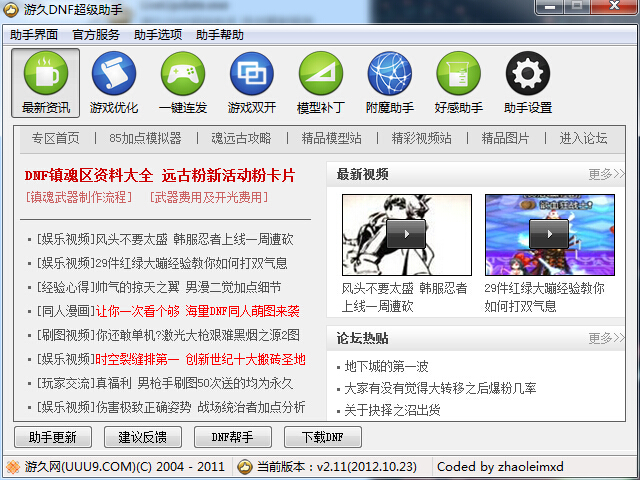Click the version icon beside 当前版本

[x=245, y=467]
